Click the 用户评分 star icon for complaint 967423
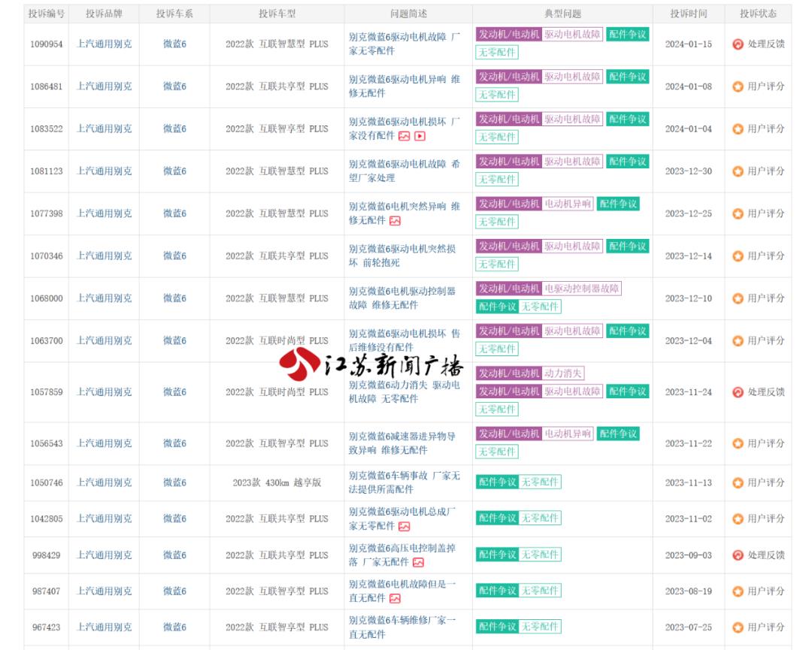This screenshot has width=812, height=650. (x=738, y=627)
